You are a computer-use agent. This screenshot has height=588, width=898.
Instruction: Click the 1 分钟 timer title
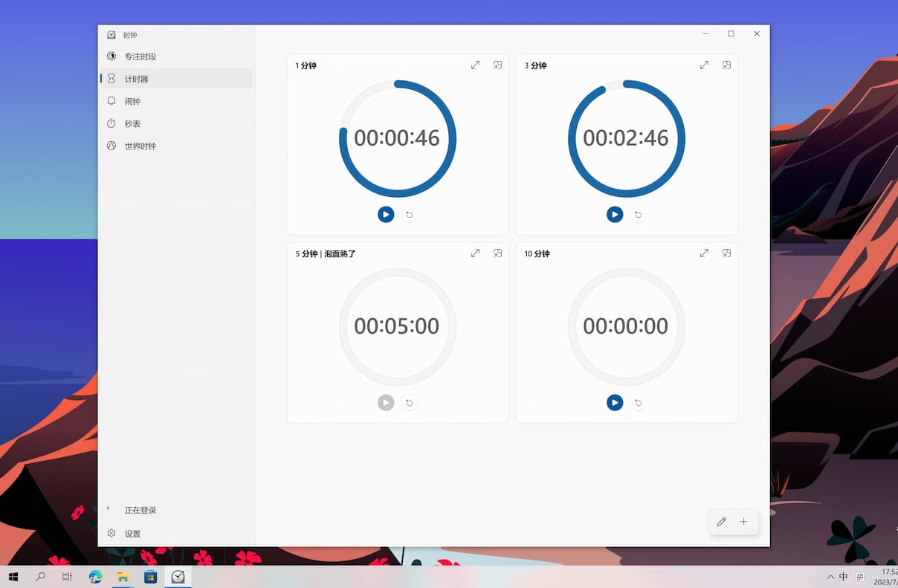tap(306, 65)
